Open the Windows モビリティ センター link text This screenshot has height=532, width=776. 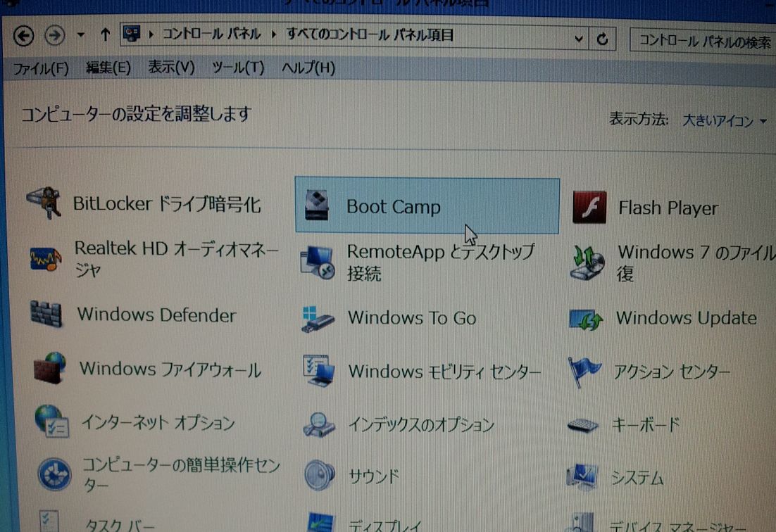(x=444, y=372)
